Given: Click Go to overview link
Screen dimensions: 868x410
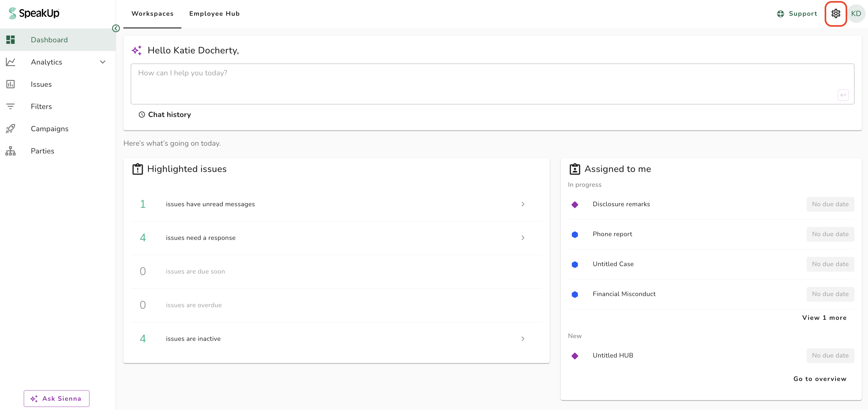Looking at the screenshot, I should click(x=820, y=379).
